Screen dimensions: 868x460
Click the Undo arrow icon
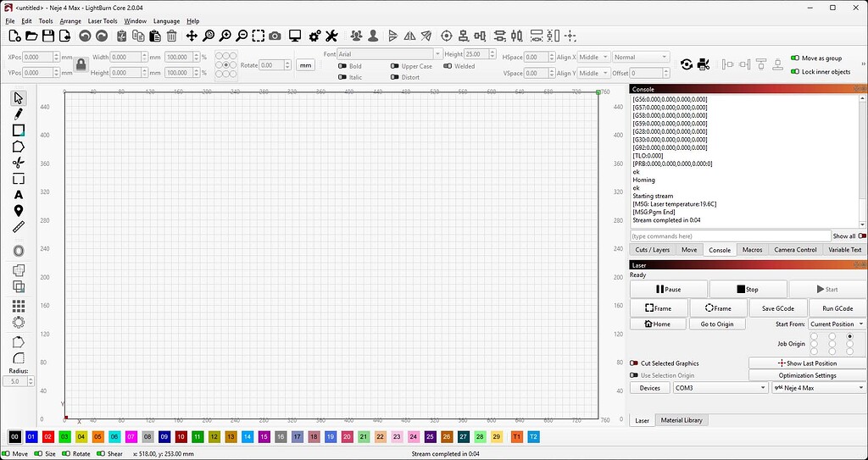tap(85, 36)
